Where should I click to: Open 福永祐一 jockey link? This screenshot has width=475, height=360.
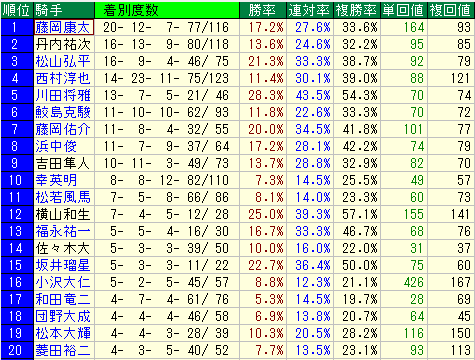tap(63, 231)
